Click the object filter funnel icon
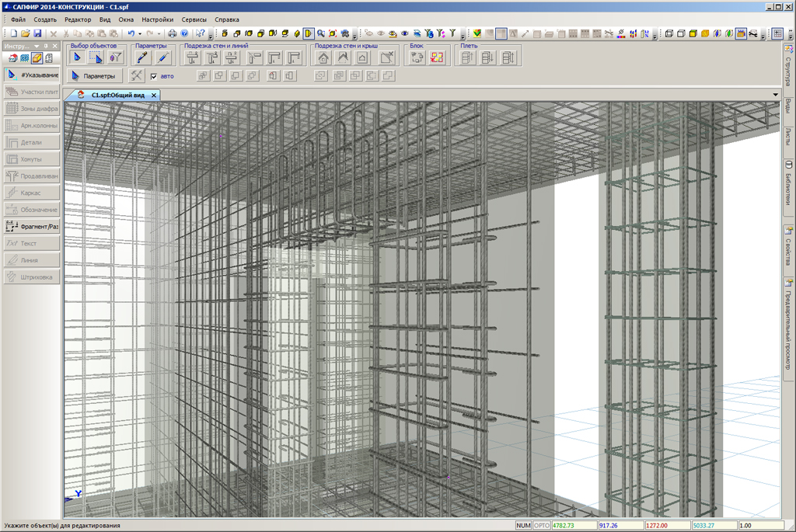Screen dimensions: 796x532 click(116, 57)
